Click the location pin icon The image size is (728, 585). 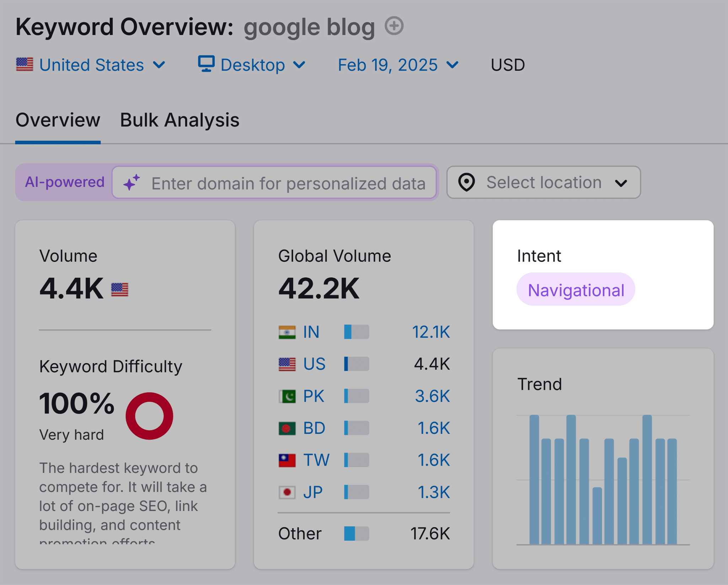click(466, 182)
